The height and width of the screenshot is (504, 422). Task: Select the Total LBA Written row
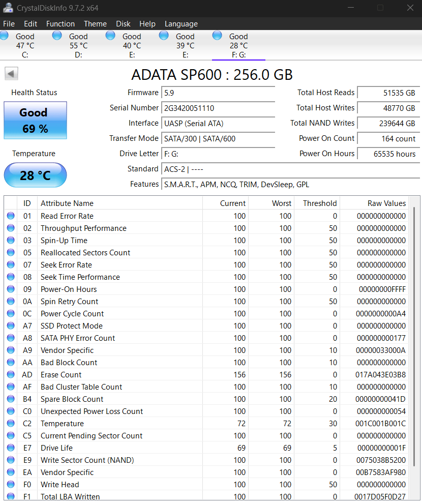coord(206,495)
